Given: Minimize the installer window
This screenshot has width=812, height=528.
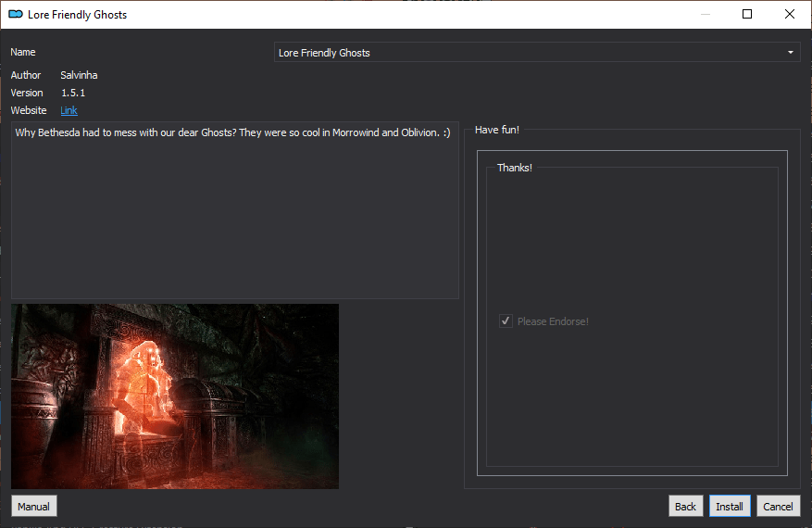Looking at the screenshot, I should click(705, 14).
